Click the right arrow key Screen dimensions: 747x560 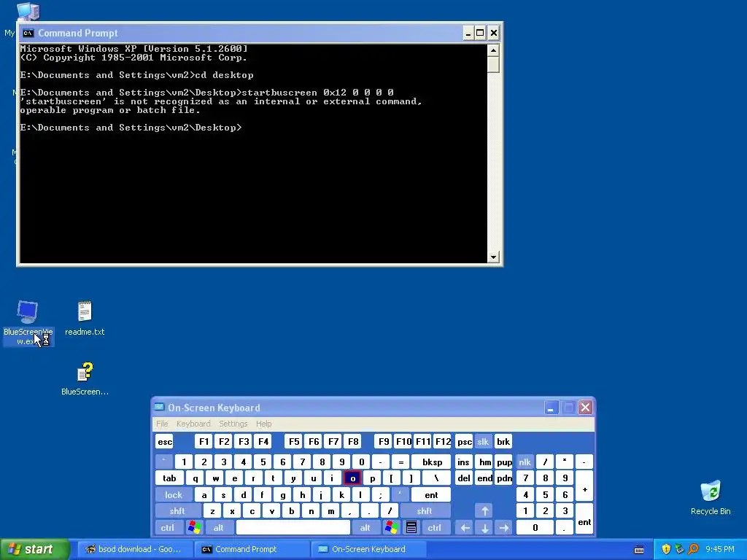[x=504, y=528]
